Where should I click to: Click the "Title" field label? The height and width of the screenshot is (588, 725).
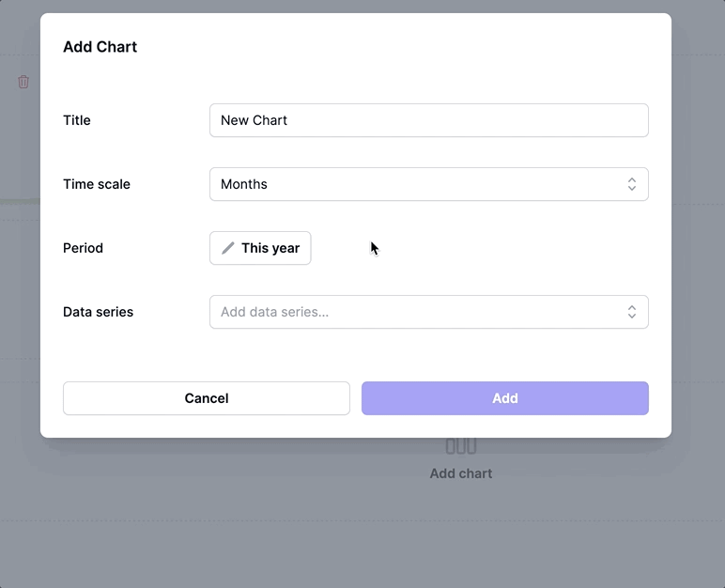77,120
